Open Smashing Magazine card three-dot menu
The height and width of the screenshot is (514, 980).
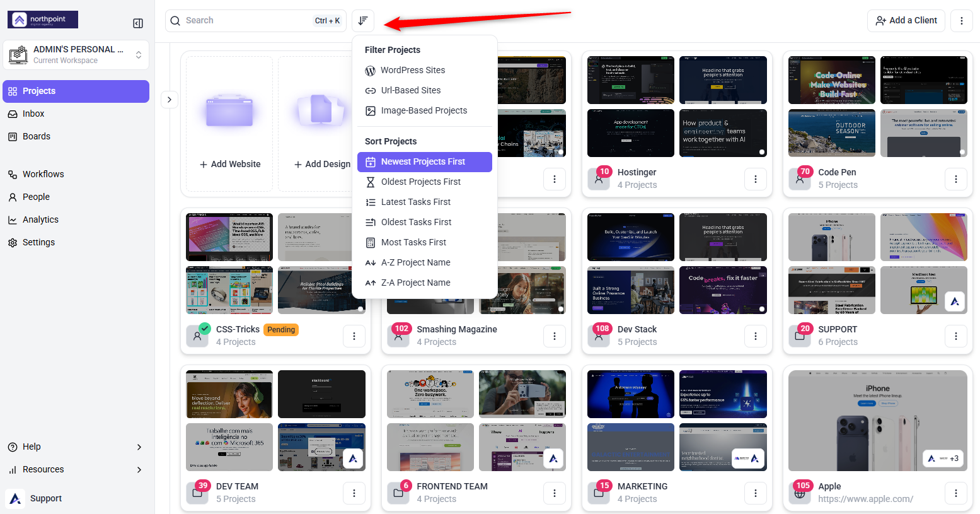point(555,336)
